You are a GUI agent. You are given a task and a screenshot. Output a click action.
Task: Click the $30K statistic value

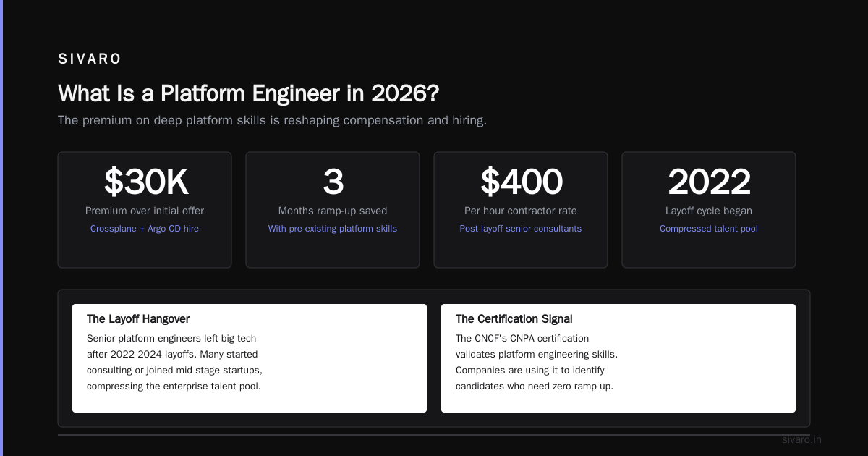click(x=145, y=182)
